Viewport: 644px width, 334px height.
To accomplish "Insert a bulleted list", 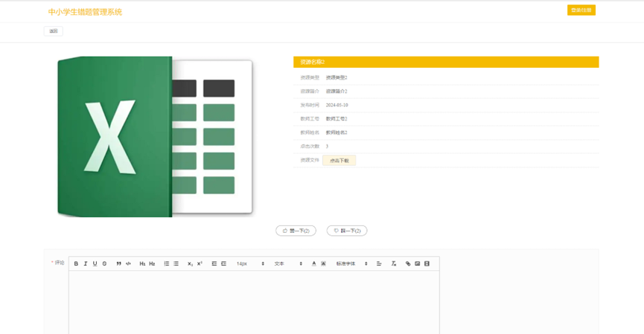I will click(x=176, y=263).
